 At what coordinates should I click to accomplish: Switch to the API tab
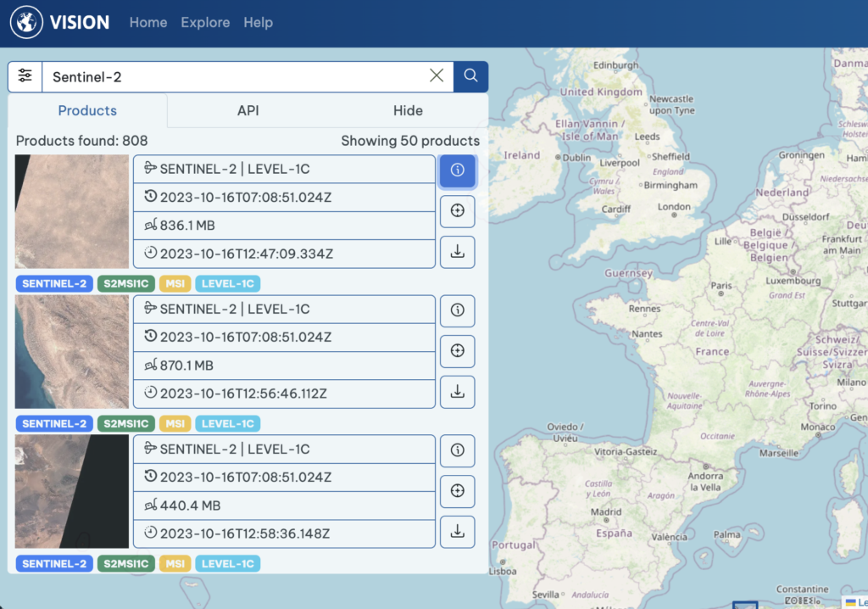[x=248, y=110]
